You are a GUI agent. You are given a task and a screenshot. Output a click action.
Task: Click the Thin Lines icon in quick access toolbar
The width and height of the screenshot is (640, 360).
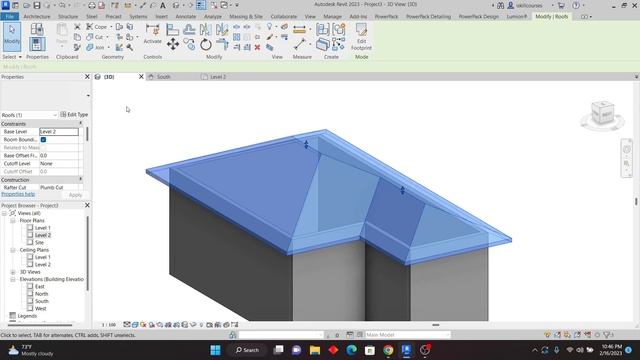(201, 5)
